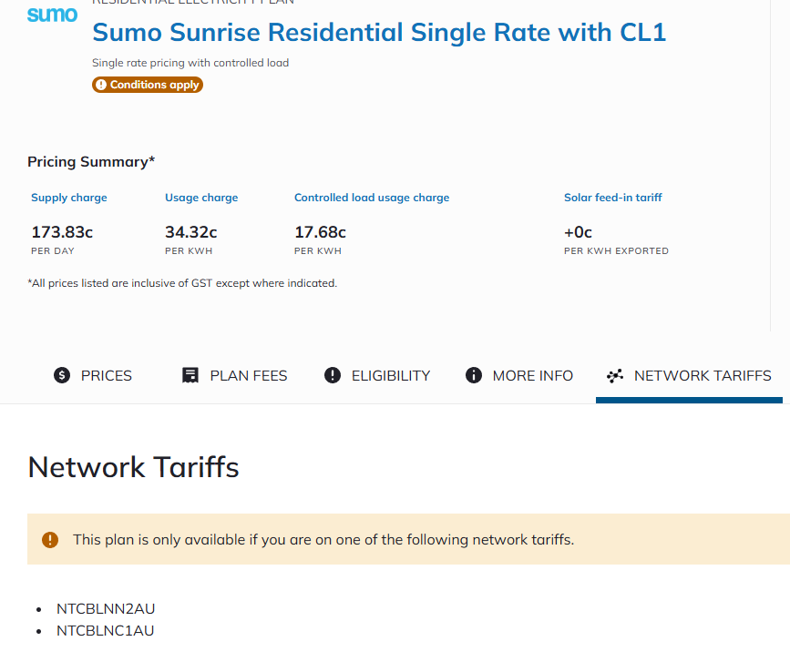790x672 pixels.
Task: Select the Eligibility tab
Action: (377, 375)
